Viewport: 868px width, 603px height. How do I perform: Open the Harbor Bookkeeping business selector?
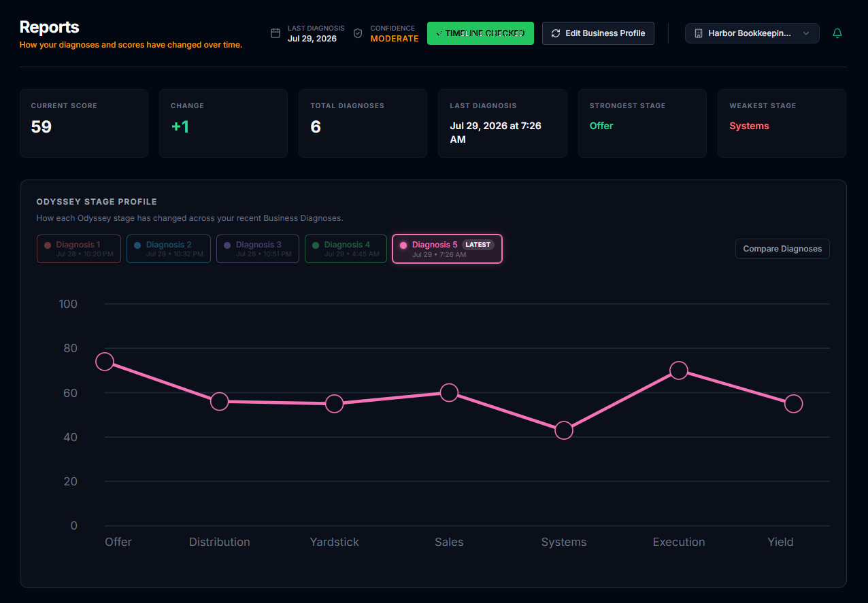[752, 33]
